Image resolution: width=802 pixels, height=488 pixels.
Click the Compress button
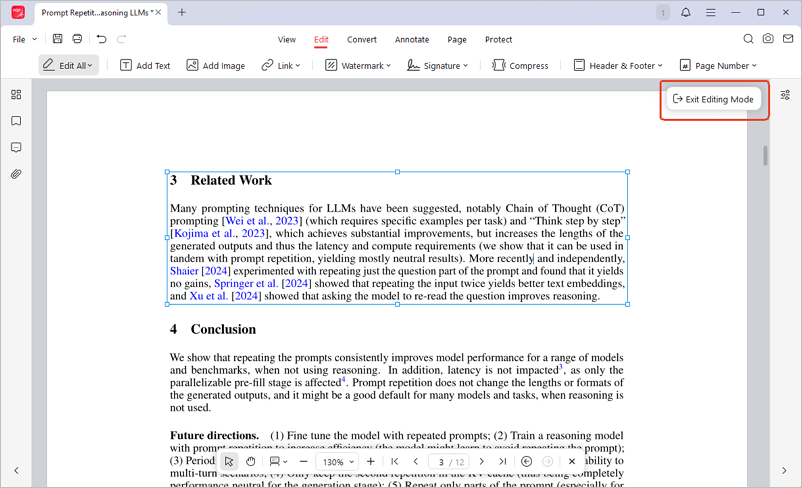(520, 65)
